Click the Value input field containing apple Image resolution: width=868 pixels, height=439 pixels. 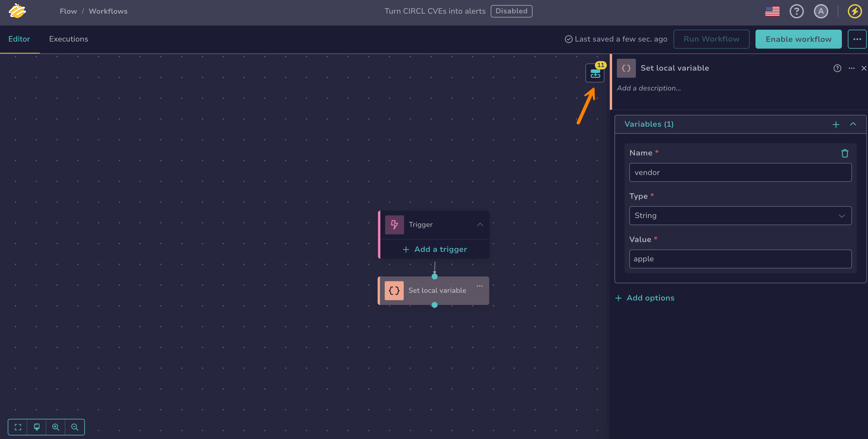pyautogui.click(x=740, y=259)
